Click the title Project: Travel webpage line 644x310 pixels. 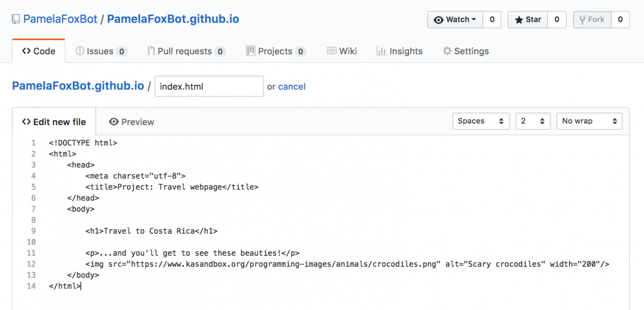point(172,187)
